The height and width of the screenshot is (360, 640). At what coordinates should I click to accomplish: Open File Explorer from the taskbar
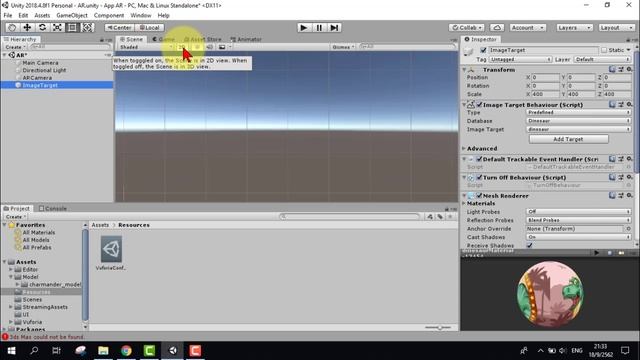click(103, 351)
